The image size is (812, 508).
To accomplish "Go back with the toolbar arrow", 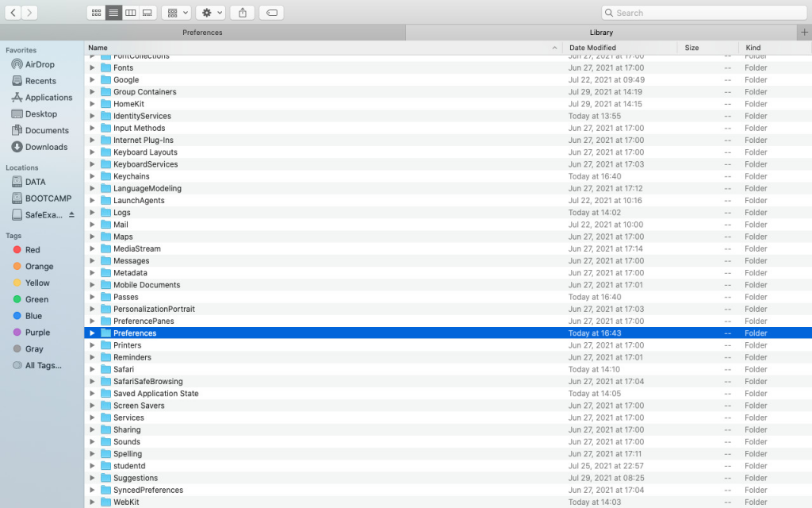I will coord(13,13).
